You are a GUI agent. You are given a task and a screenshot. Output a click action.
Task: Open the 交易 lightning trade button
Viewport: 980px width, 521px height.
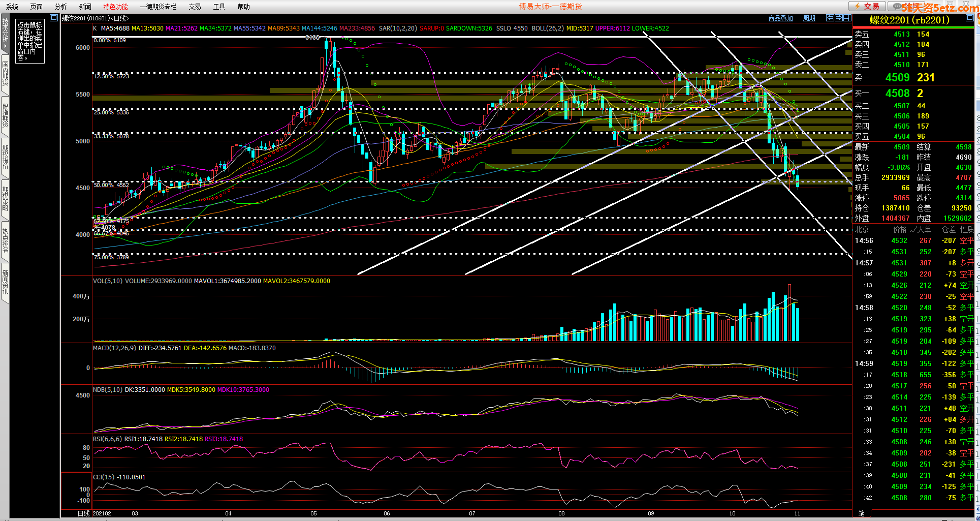[x=867, y=6]
